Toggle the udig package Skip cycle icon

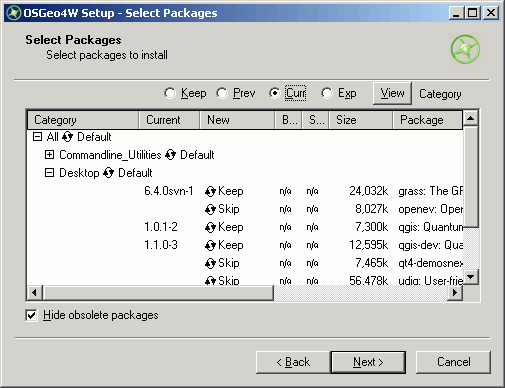click(210, 281)
